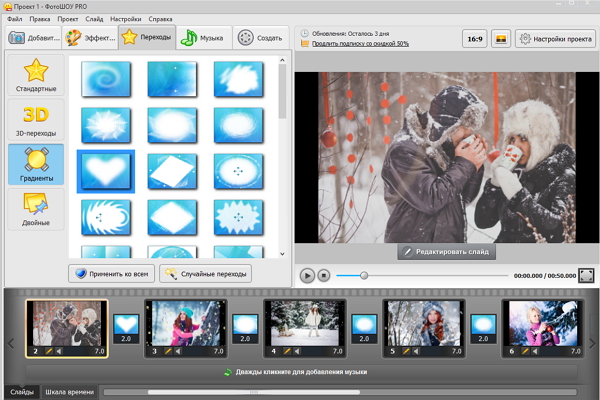Stop the slideshow preview

pos(324,276)
